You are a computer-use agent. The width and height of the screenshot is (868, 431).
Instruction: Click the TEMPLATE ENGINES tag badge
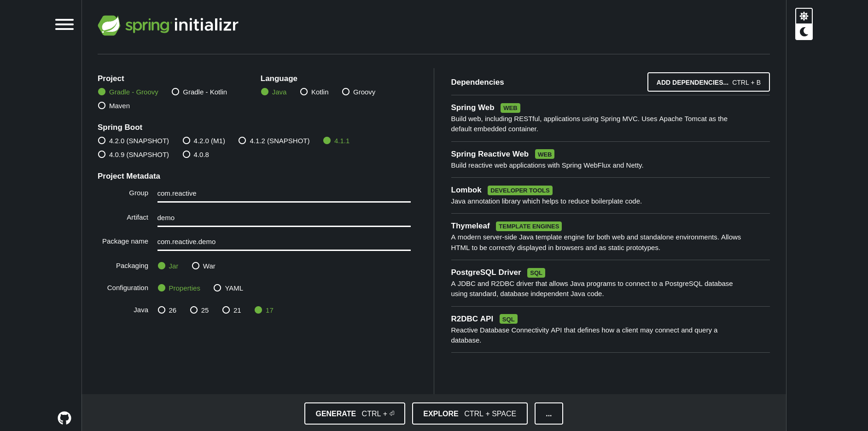tap(529, 227)
